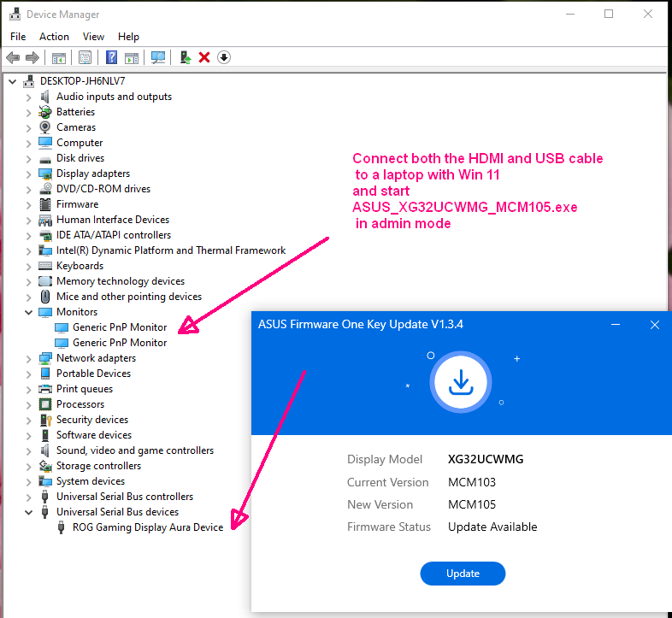The image size is (672, 618).
Task: Open the Action menu
Action: click(x=54, y=37)
